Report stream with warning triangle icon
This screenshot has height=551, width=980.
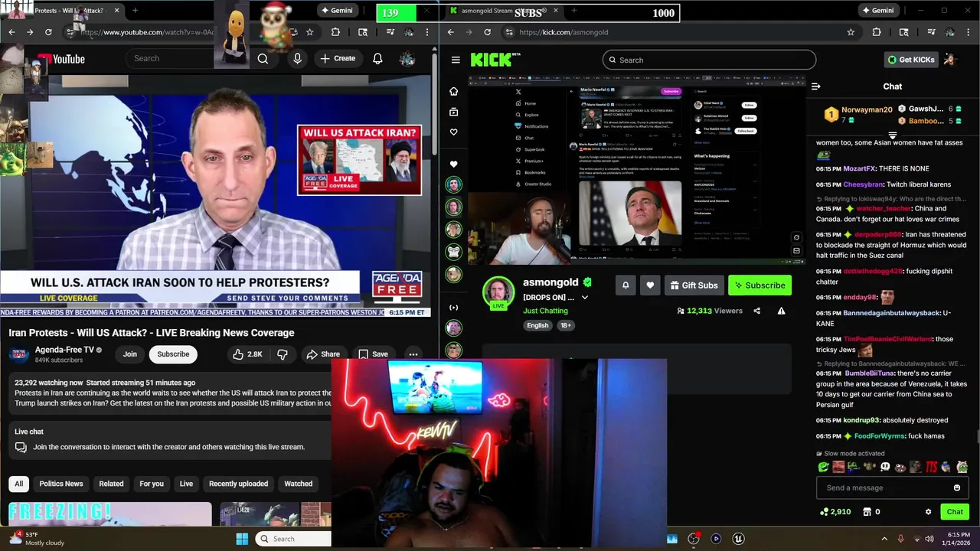(781, 311)
